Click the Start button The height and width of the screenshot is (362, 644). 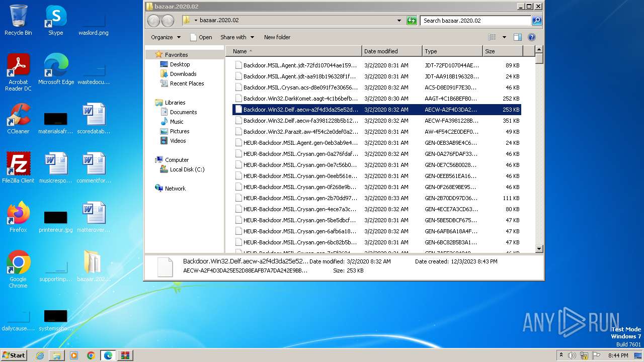pos(14,355)
